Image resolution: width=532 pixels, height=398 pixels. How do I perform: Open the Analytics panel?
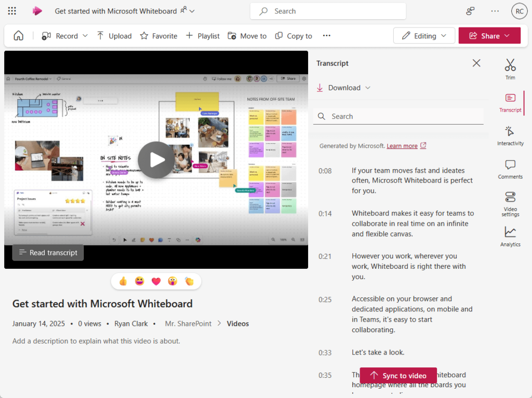tap(510, 237)
